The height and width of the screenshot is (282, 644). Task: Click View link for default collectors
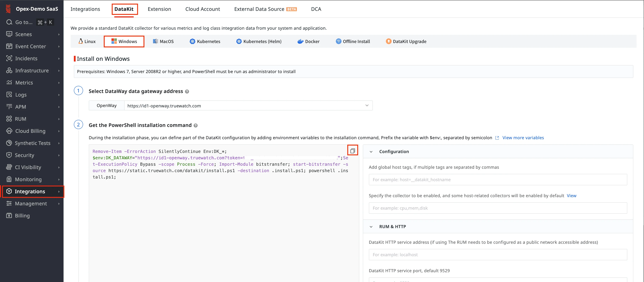tap(572, 196)
